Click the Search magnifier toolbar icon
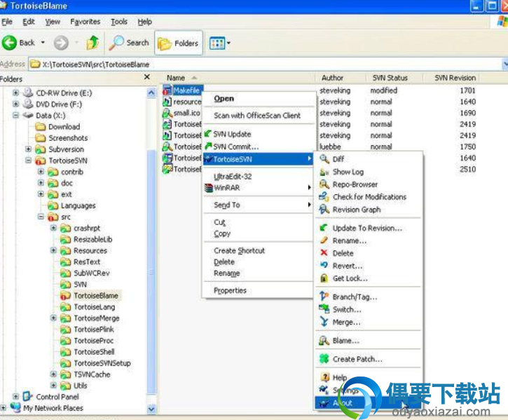This screenshot has height=420, width=508. coord(116,43)
